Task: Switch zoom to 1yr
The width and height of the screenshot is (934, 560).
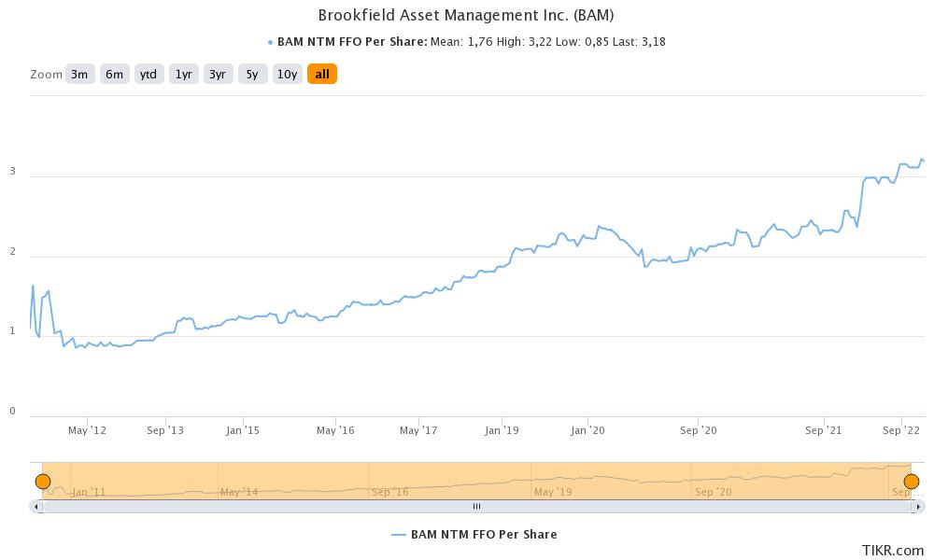Action: click(x=183, y=75)
